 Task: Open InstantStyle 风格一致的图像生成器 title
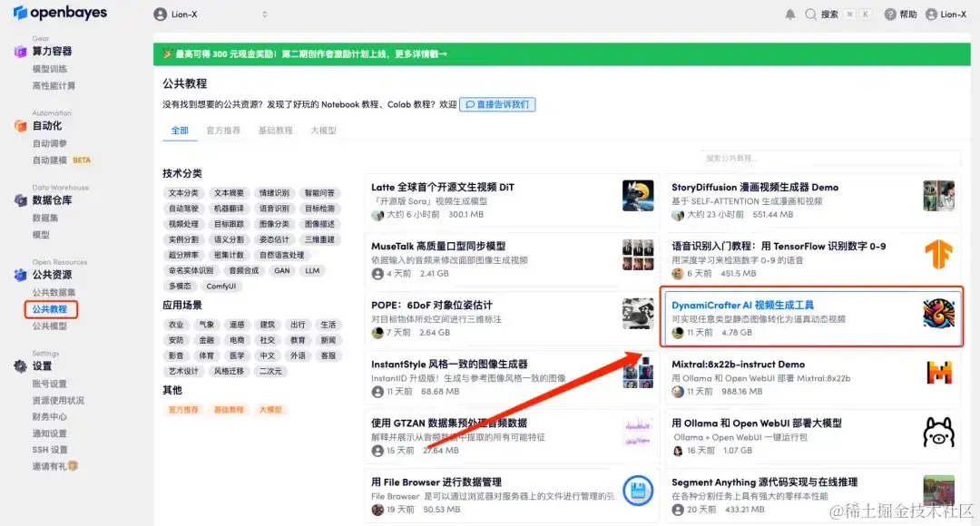click(x=449, y=364)
